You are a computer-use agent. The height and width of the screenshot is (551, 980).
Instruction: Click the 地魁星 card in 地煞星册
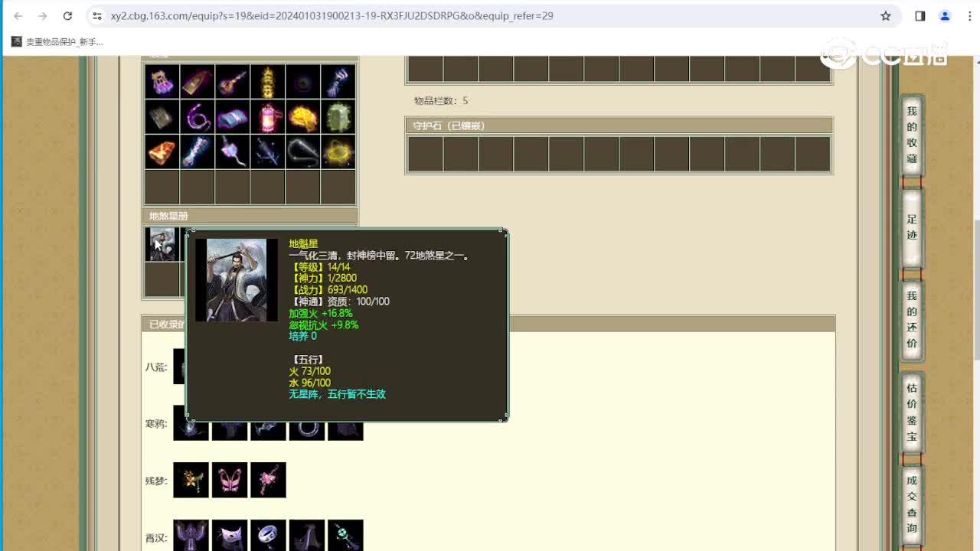[162, 244]
